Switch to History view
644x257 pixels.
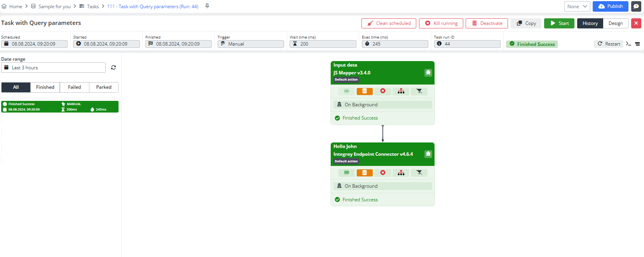[590, 23]
